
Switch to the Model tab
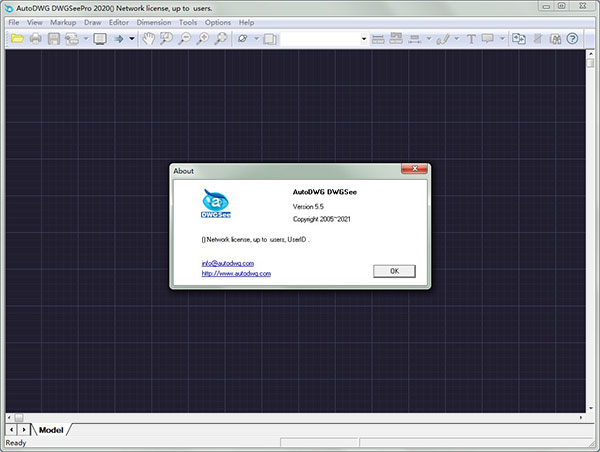click(x=51, y=430)
